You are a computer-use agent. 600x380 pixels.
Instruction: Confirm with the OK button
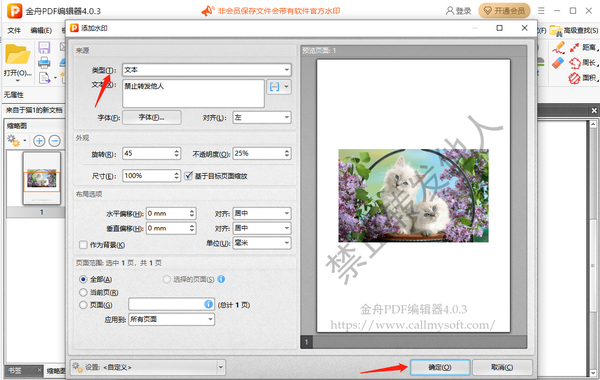(440, 367)
